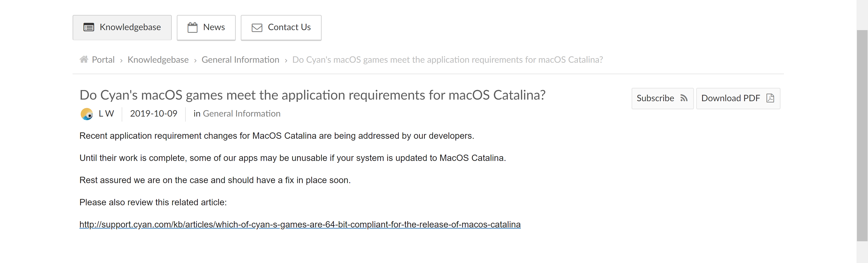Click the Contact Us envelope icon
Screen dimensions: 868x263
(x=257, y=28)
